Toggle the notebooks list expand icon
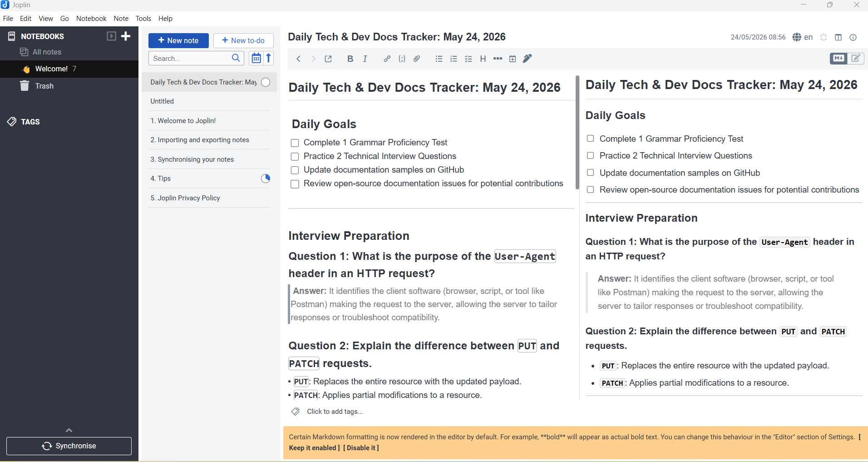Screen dimensions: 868x462 tap(111, 36)
